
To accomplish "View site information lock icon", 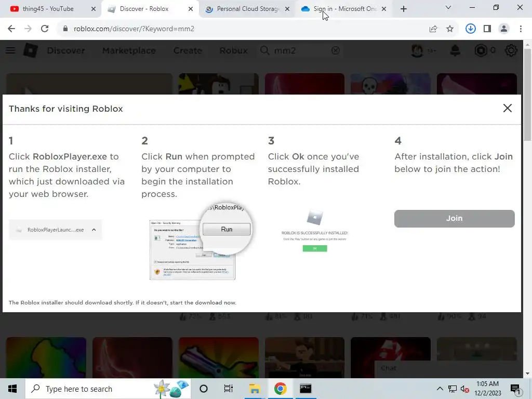I will 65,29.
